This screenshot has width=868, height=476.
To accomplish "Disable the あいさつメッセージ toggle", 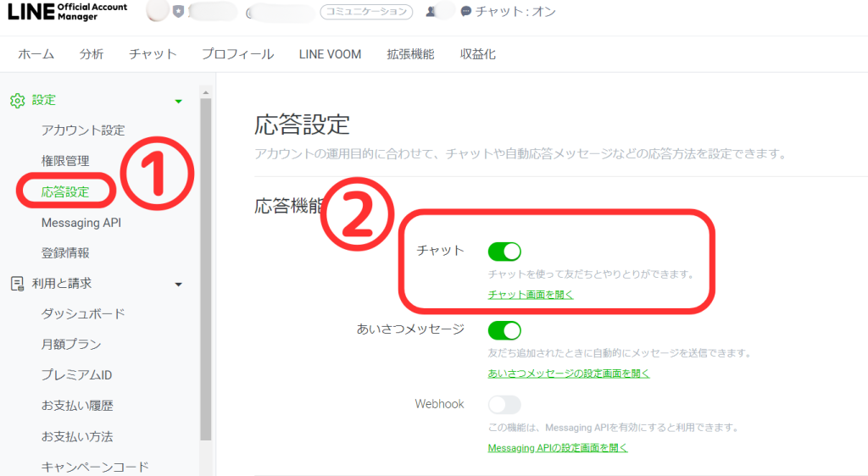I will click(504, 330).
